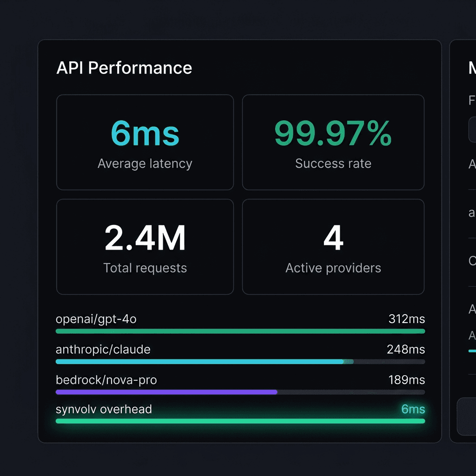Screen dimensions: 476x476
Task: Select the 99.97% success rate value
Action: coord(333,133)
